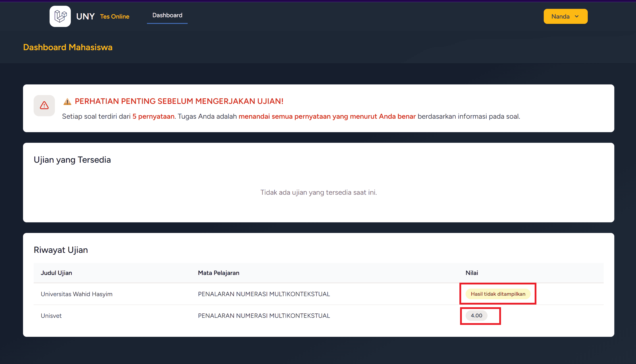Select the Dashboard navigation tab
Image resolution: width=636 pixels, height=364 pixels.
tap(167, 15)
